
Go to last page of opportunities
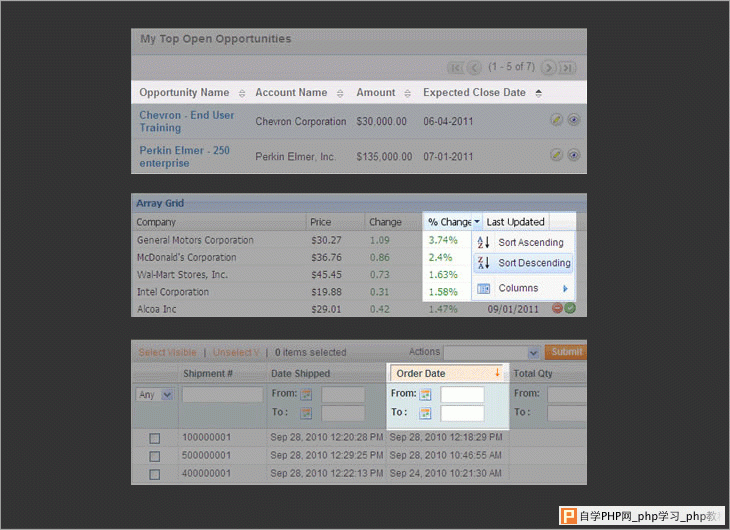[568, 68]
